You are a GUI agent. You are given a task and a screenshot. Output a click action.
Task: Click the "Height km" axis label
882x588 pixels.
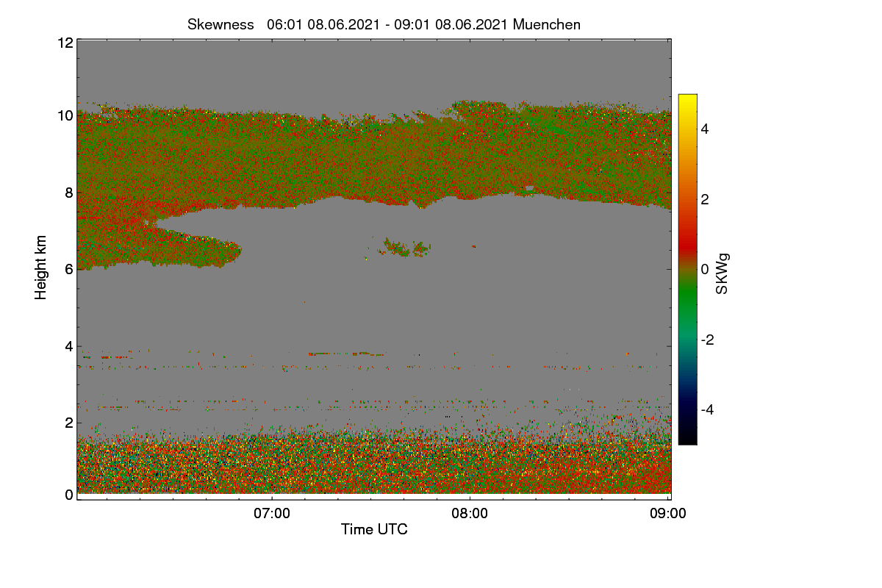[x=41, y=268]
